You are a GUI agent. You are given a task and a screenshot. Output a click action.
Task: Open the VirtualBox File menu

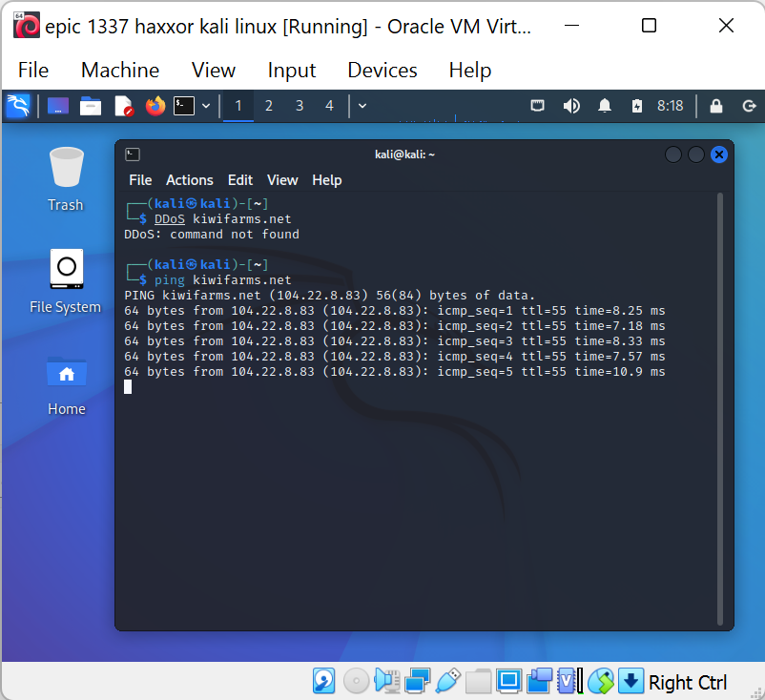tap(33, 71)
